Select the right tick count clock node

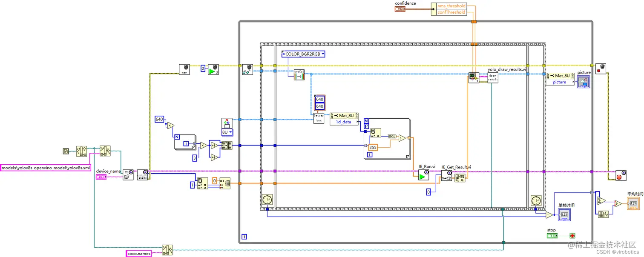tap(536, 200)
